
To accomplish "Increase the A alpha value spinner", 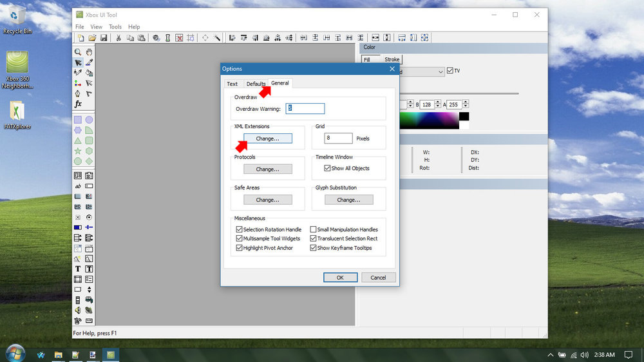I will tap(466, 102).
